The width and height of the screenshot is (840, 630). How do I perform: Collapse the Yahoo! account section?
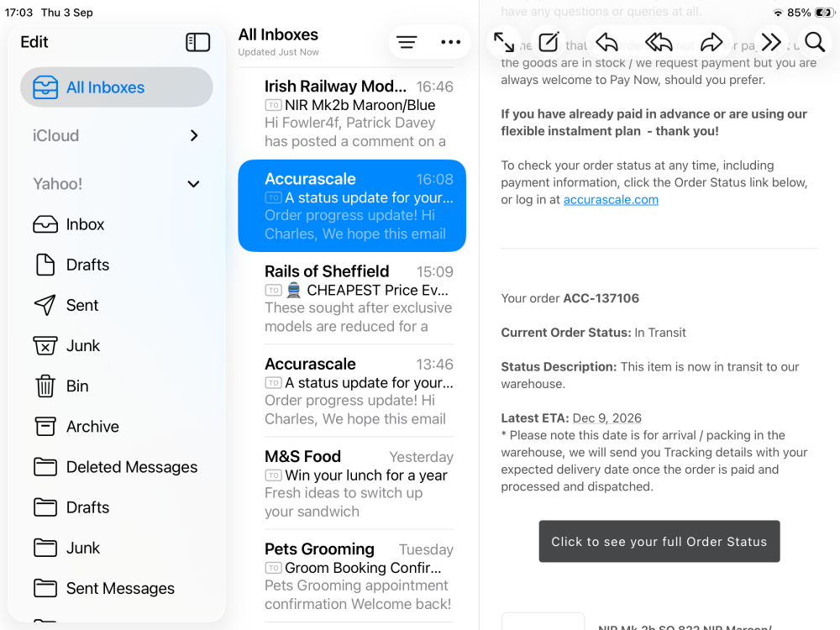pyautogui.click(x=193, y=184)
